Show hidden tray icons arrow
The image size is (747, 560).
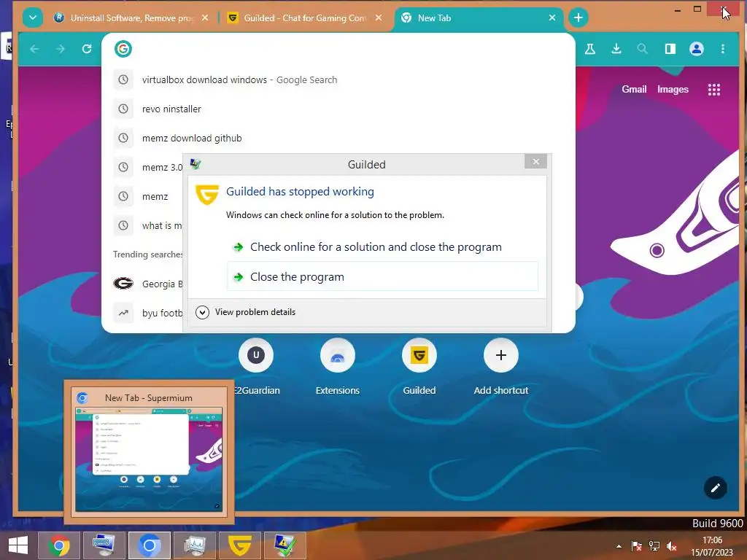[x=619, y=546]
